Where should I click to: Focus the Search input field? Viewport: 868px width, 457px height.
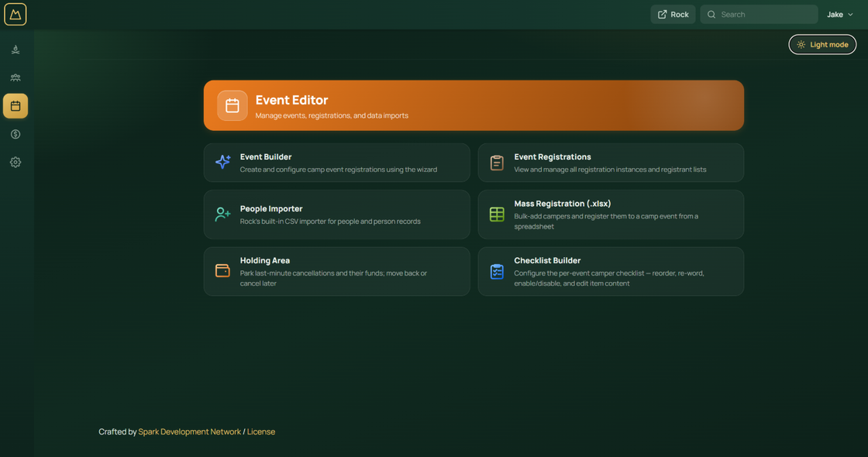point(759,15)
